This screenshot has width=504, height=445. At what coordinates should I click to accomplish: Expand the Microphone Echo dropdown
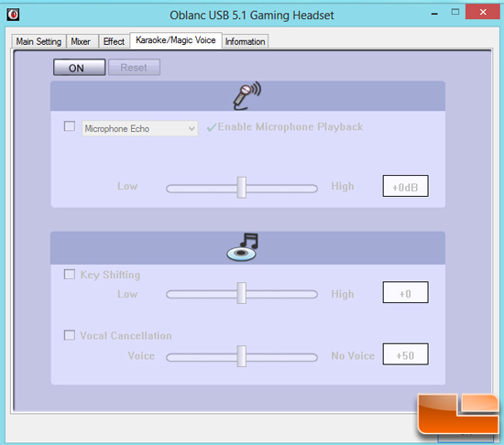139,128
